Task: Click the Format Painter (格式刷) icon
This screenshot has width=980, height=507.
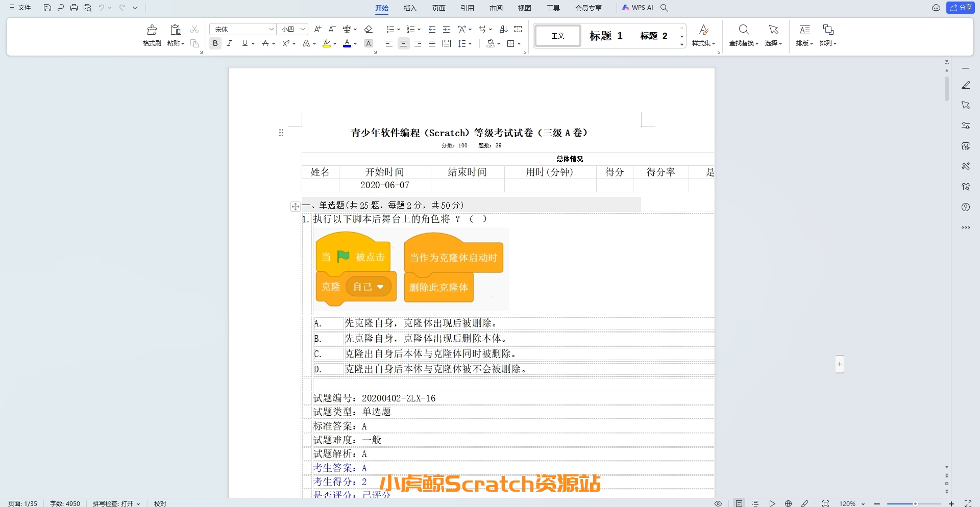Action: pyautogui.click(x=152, y=30)
